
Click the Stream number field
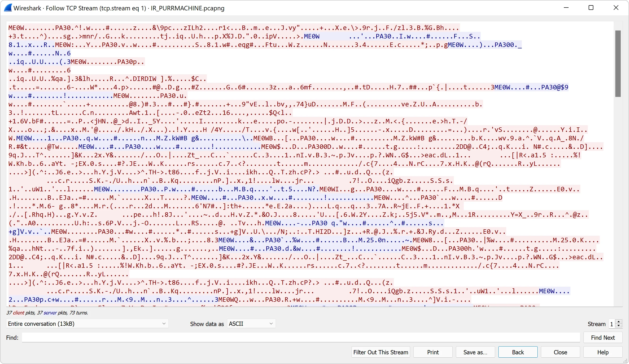click(612, 324)
